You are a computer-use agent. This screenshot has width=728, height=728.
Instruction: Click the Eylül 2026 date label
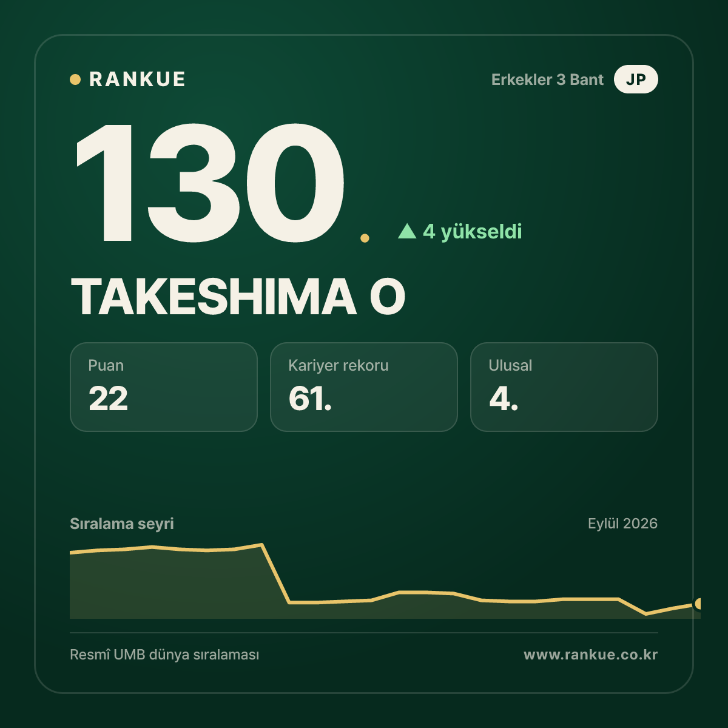[622, 524]
